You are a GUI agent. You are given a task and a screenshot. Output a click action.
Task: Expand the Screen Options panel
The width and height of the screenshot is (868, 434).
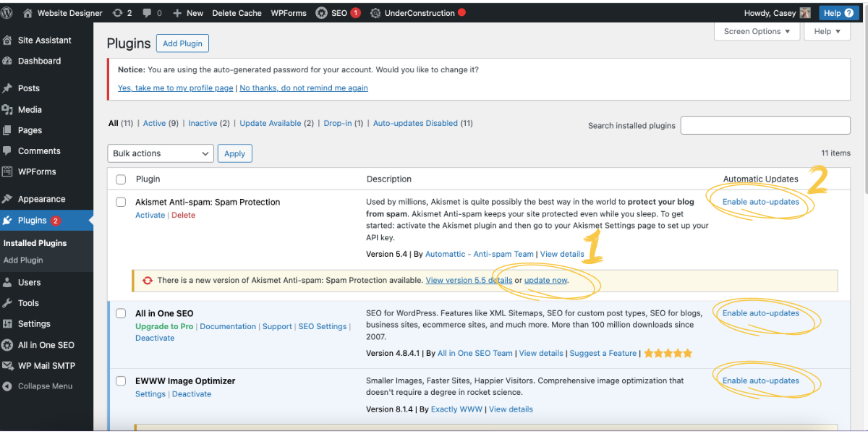[x=758, y=31]
